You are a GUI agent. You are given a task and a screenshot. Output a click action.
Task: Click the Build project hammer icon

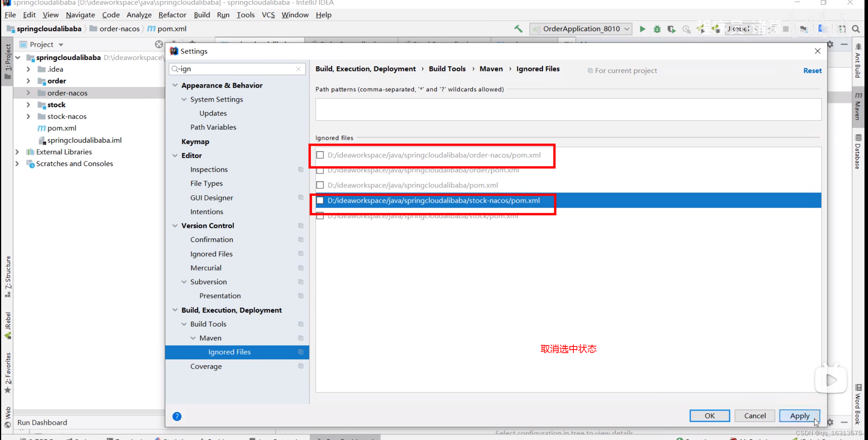pos(518,28)
